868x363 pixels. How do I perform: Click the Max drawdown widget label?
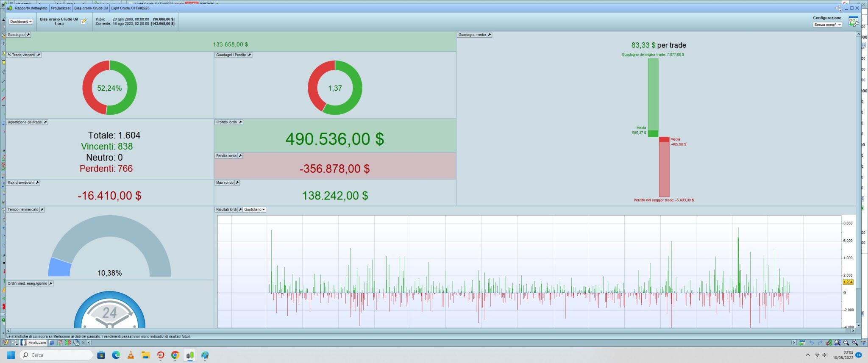21,183
